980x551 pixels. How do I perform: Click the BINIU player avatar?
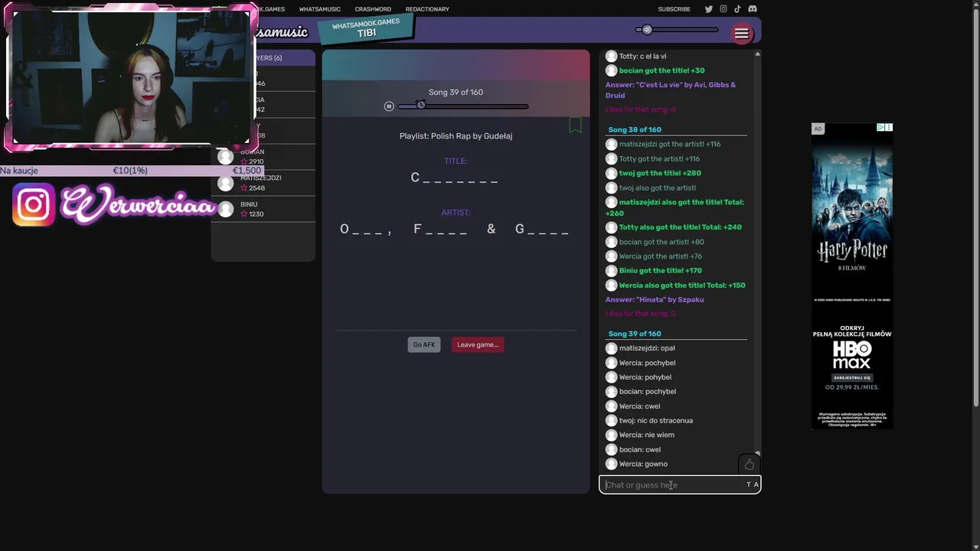(x=225, y=209)
